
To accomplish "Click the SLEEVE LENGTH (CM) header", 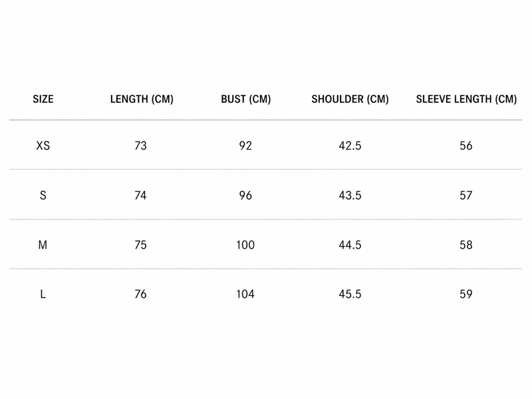I will point(467,99).
